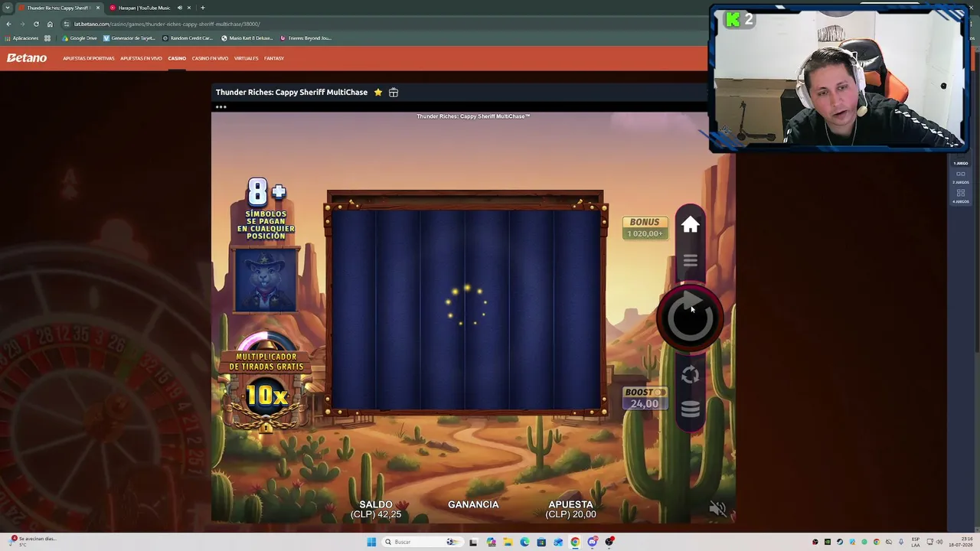Go to the browser home page icon
The height and width of the screenshot is (551, 980).
pos(50,24)
